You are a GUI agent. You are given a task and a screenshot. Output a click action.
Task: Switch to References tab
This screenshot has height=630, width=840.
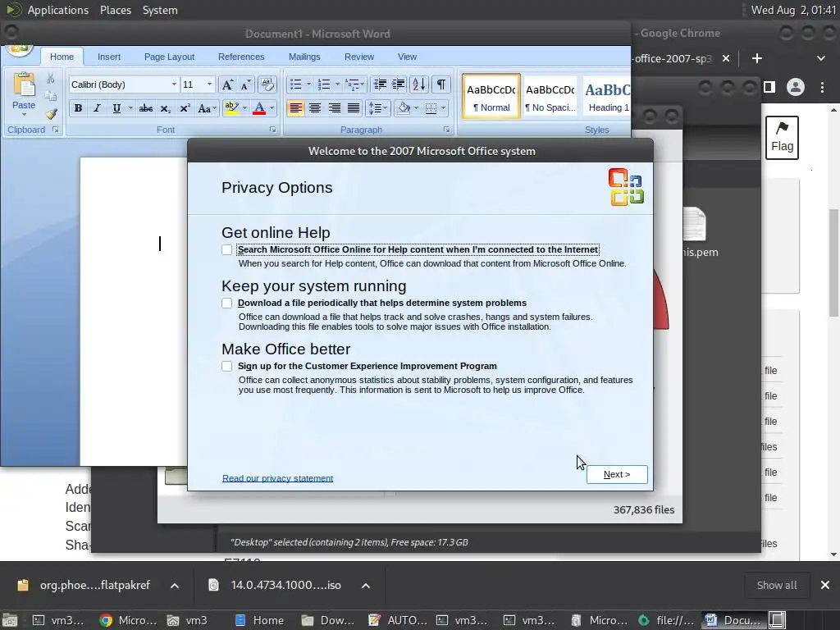241,57
